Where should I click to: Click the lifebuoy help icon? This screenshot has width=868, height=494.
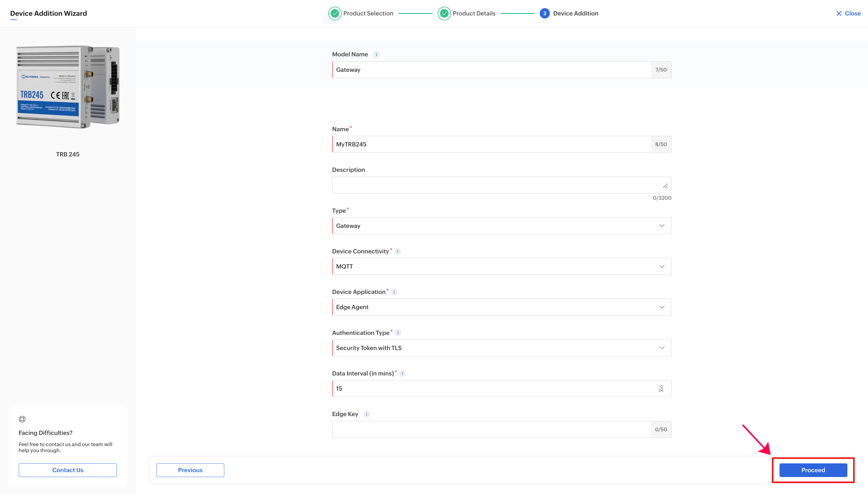pos(22,419)
